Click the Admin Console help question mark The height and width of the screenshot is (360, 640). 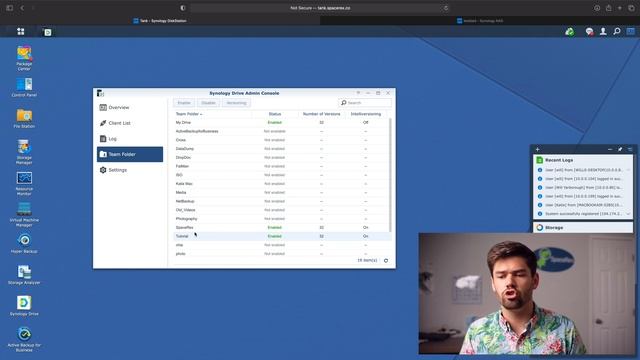click(358, 93)
